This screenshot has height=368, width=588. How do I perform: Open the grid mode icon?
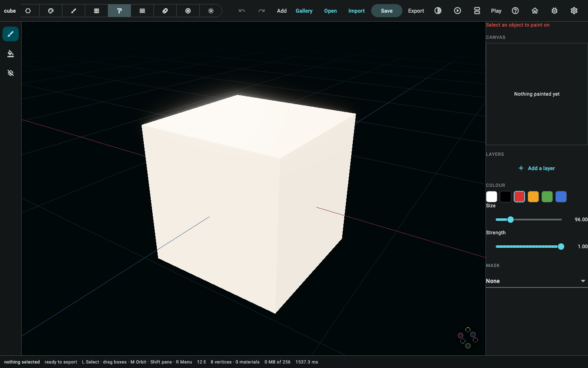tap(97, 11)
